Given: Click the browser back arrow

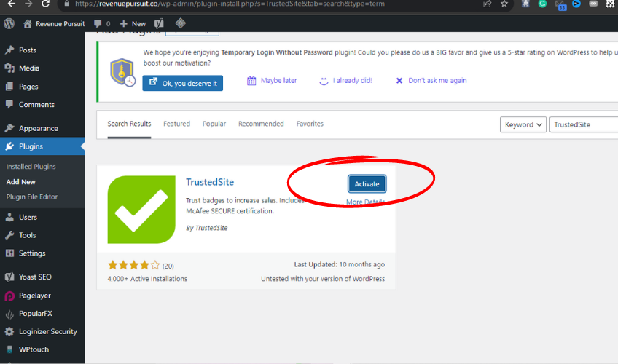Looking at the screenshot, I should (12, 4).
